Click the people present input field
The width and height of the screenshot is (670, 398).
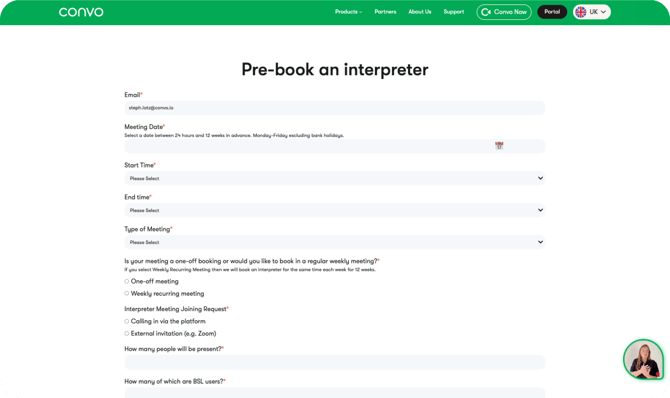335,362
